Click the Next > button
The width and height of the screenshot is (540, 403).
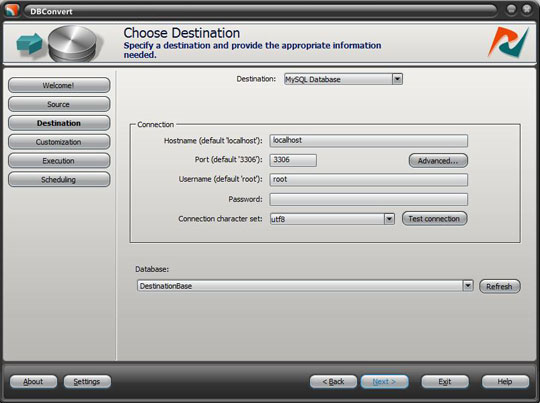pyautogui.click(x=384, y=382)
